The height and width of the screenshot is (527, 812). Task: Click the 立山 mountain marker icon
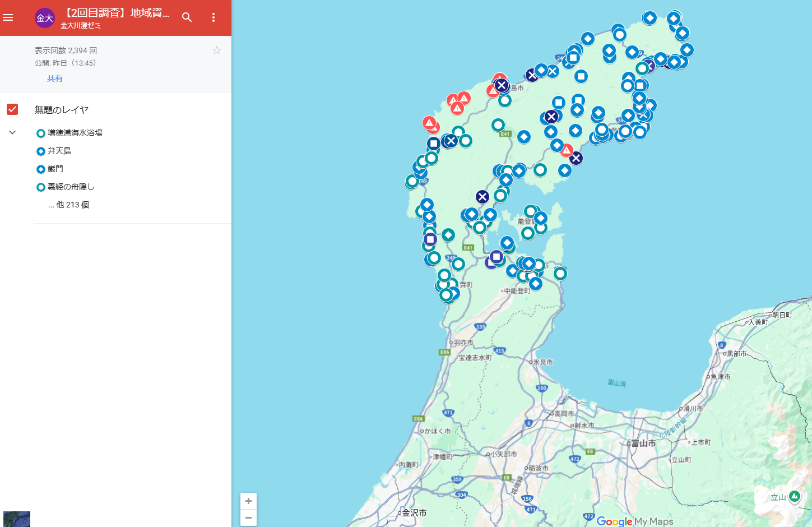pyautogui.click(x=794, y=496)
